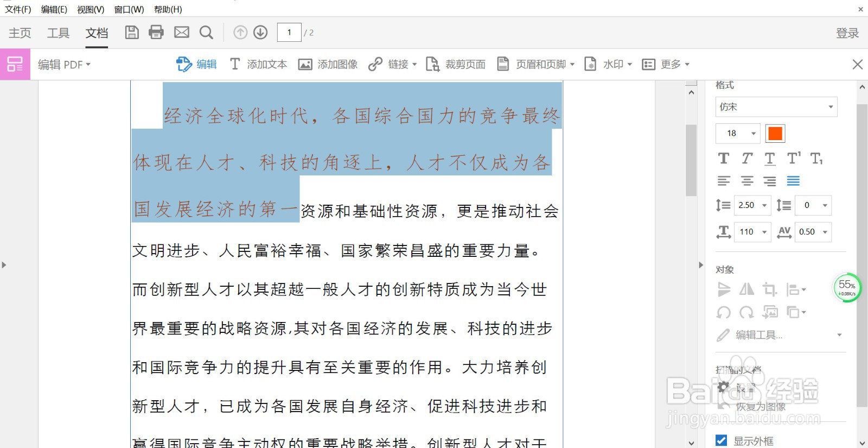
Task: Open the font size 18 dropdown
Action: pyautogui.click(x=738, y=133)
